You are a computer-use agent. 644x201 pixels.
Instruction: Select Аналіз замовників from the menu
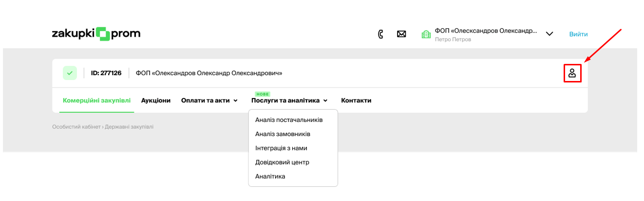(x=283, y=134)
